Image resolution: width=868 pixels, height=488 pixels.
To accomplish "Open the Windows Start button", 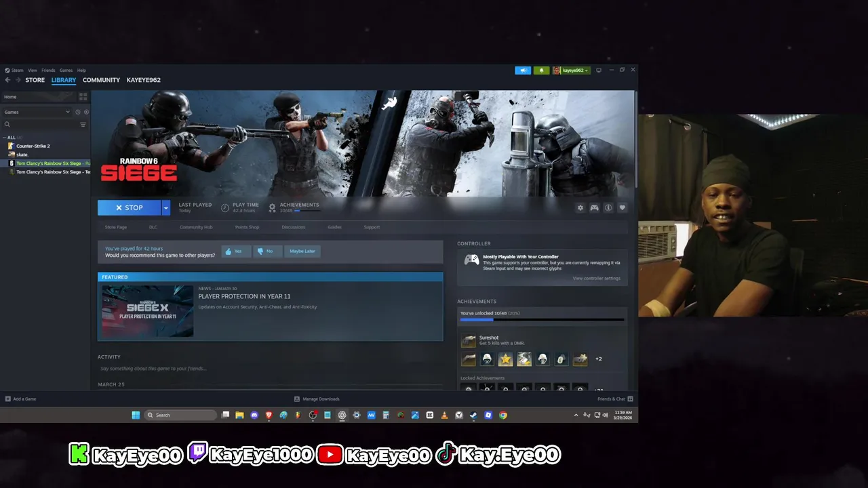I will pyautogui.click(x=136, y=415).
